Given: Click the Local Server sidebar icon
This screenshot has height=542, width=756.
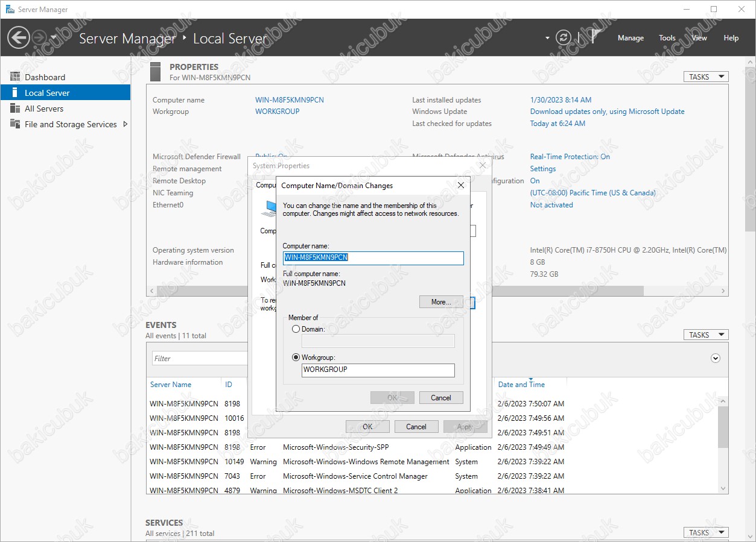Looking at the screenshot, I should coord(15,93).
